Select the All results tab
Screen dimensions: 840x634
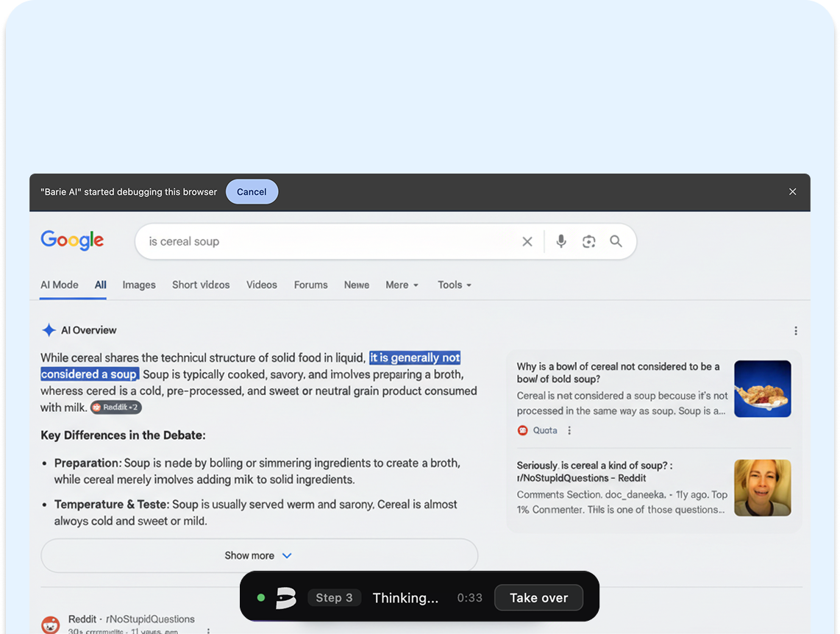coord(101,285)
